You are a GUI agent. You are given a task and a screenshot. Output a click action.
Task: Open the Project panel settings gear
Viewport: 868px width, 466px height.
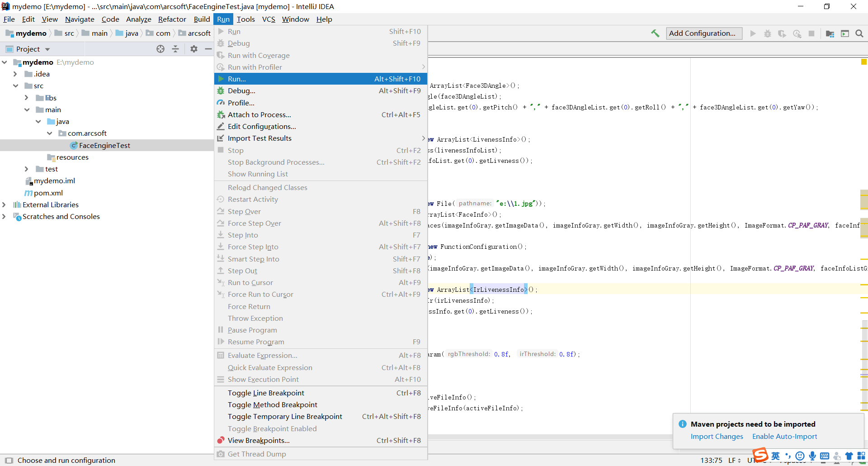point(194,49)
